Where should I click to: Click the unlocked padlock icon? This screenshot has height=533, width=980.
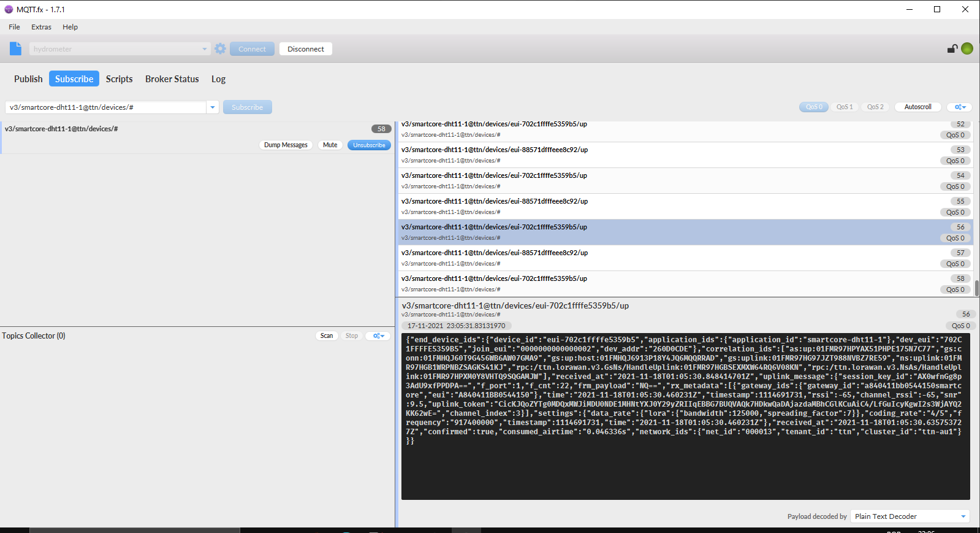point(952,48)
